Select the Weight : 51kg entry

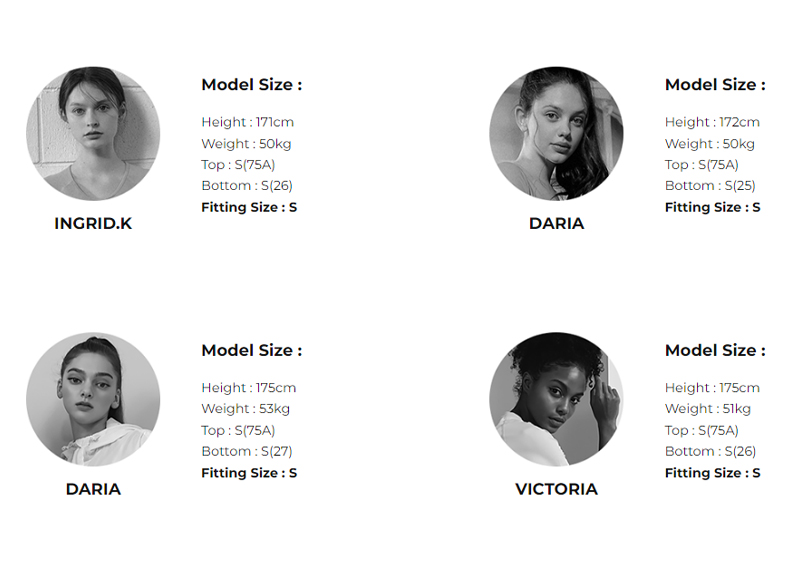pos(707,409)
